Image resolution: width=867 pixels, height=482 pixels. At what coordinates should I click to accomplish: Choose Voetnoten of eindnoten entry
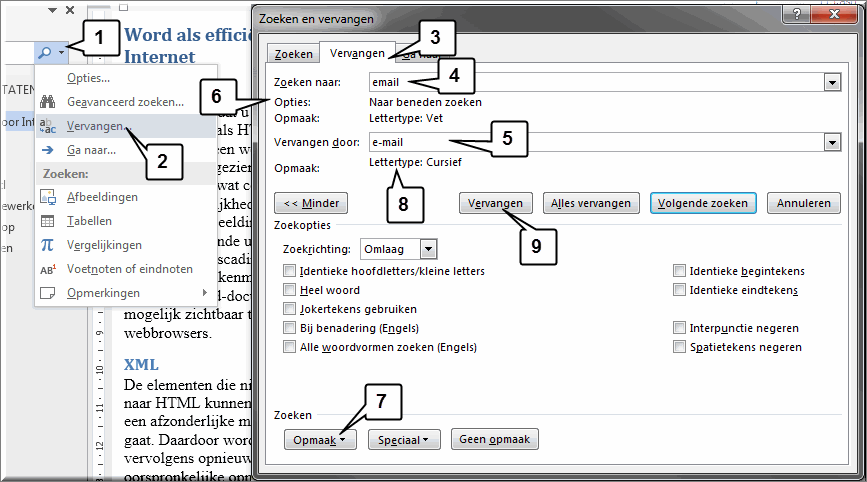129,269
